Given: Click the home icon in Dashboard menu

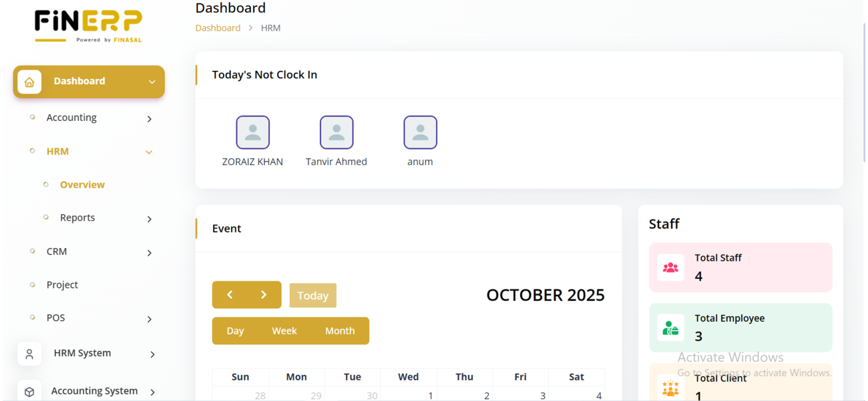Looking at the screenshot, I should click(x=29, y=82).
